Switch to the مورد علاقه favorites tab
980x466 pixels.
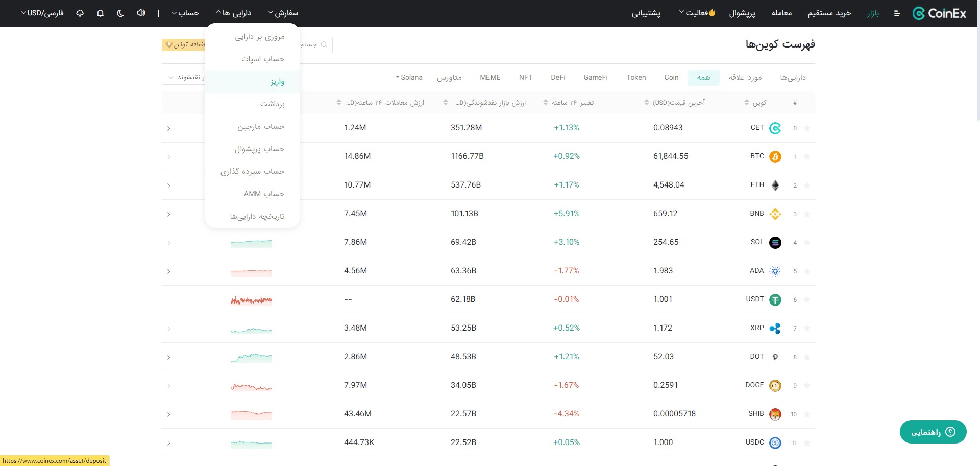click(x=745, y=77)
